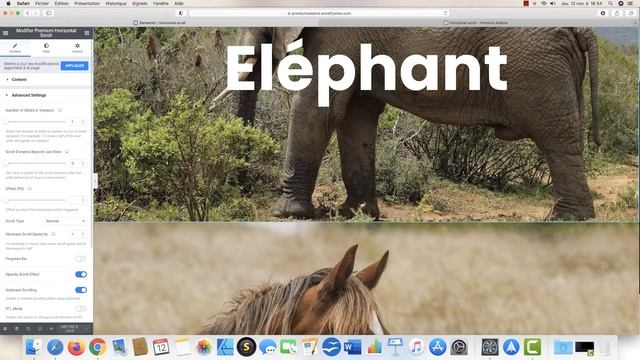Collapse the Elementor panel using side handle
The height and width of the screenshot is (360, 640).
click(95, 181)
